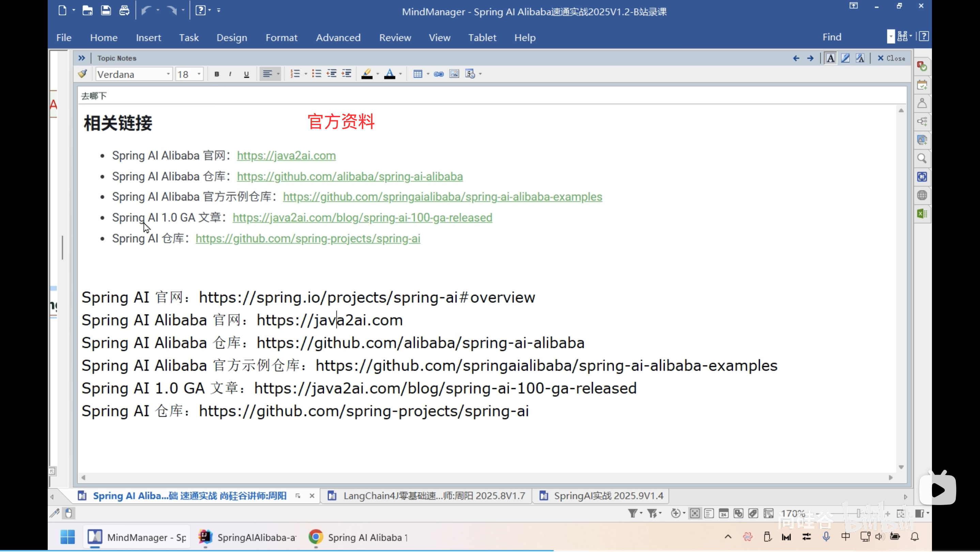Click the format painter brush icon
980x552 pixels.
tap(82, 74)
